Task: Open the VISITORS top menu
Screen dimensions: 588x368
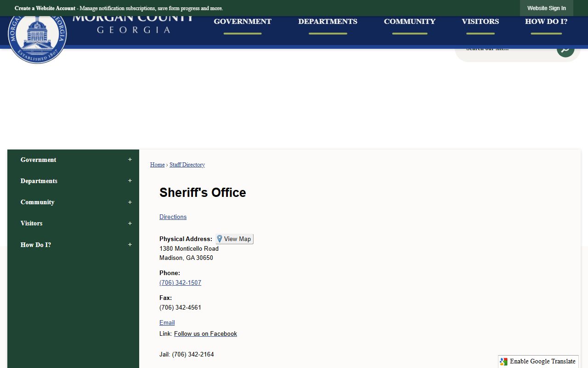Action: pos(481,22)
